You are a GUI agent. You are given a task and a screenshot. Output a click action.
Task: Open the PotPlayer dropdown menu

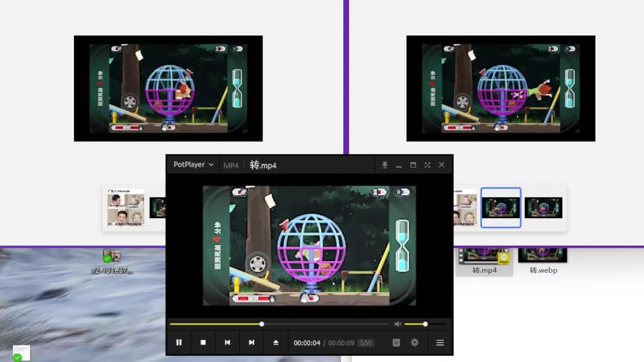coord(192,165)
